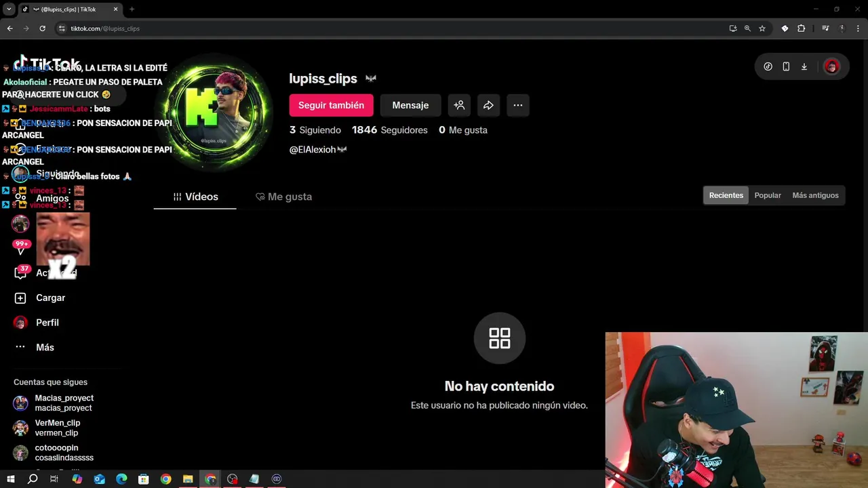Share the profile via arrow icon
868x488 pixels.
coord(488,105)
